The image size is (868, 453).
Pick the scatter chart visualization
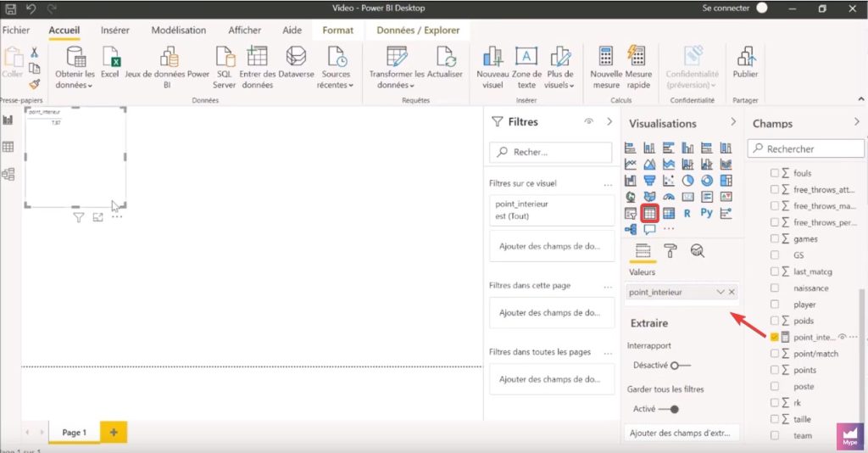pyautogui.click(x=668, y=181)
